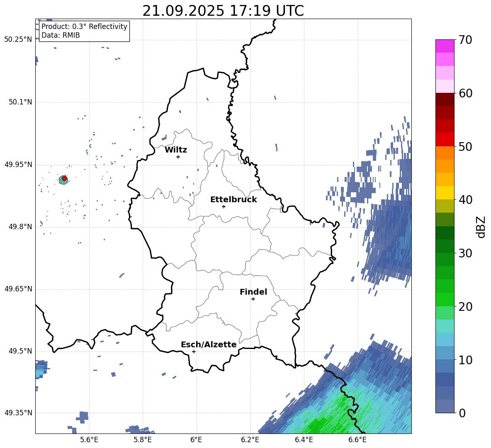Viewport: 491px width, 448px height.
Task: Click the 49.95°N latitude label
Action: [18, 165]
